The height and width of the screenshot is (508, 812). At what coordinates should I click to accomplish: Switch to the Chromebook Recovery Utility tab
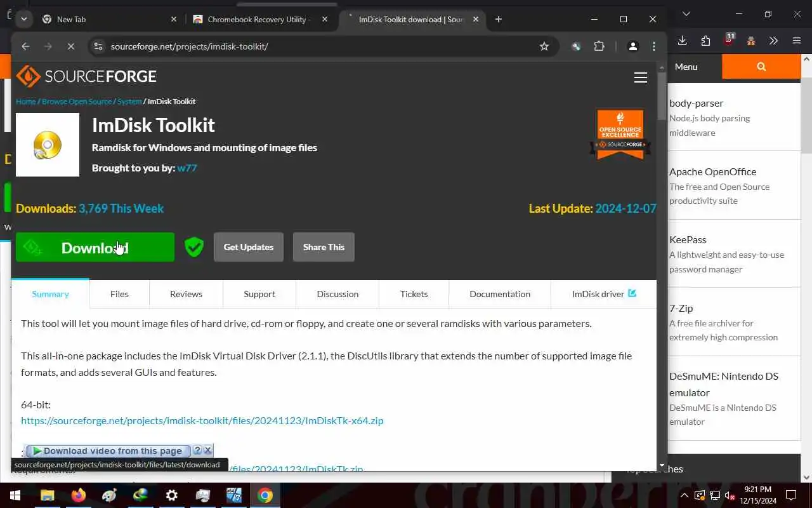[261, 20]
